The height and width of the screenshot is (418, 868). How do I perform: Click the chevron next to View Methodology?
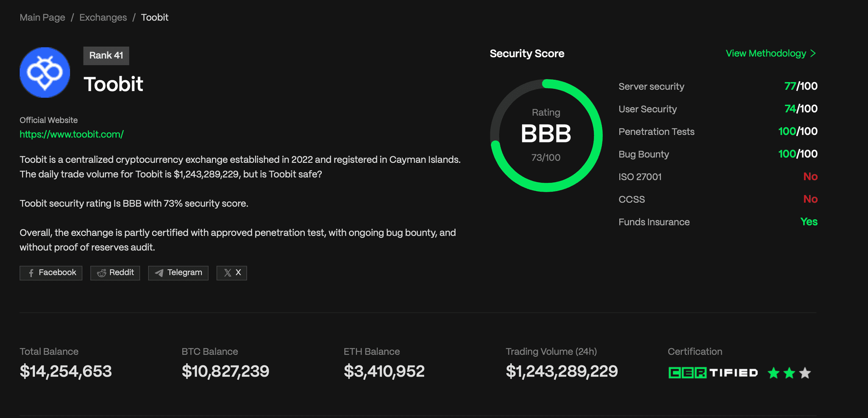coord(813,53)
